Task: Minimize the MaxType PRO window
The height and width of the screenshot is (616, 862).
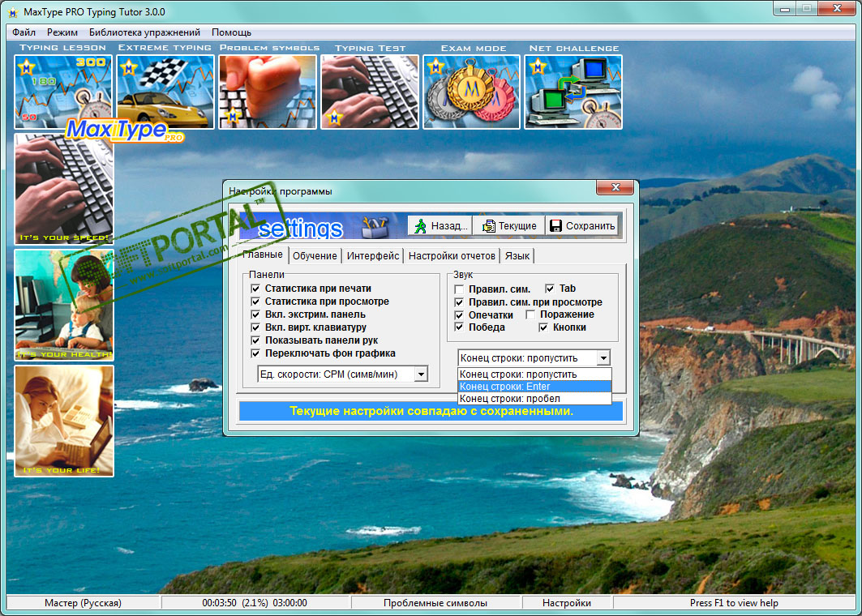Action: pos(784,8)
